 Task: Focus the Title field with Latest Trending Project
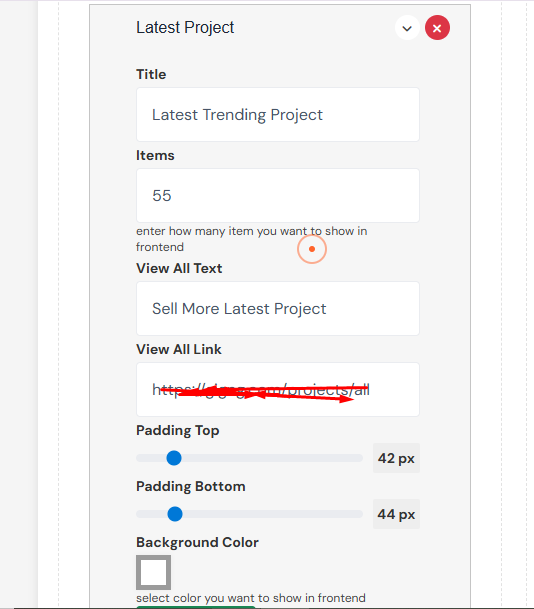278,115
